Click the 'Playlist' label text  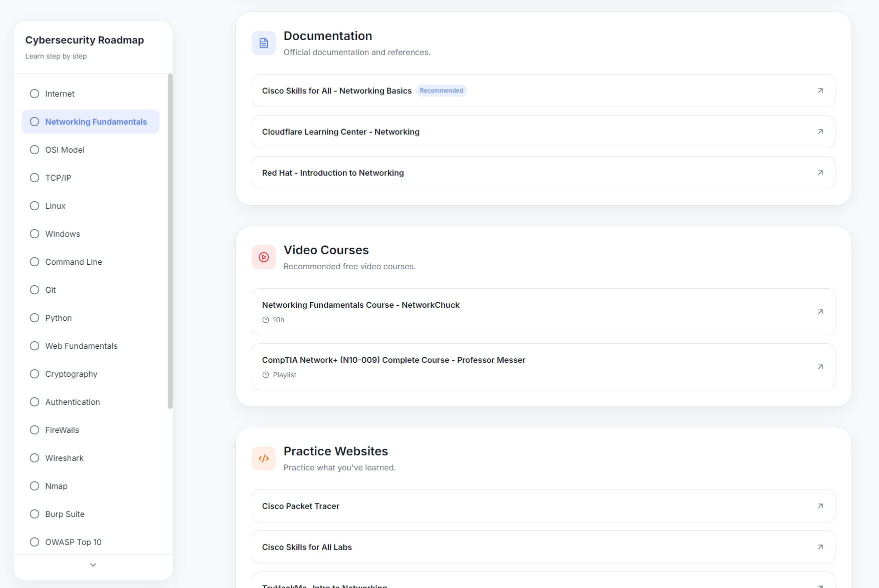pos(285,375)
